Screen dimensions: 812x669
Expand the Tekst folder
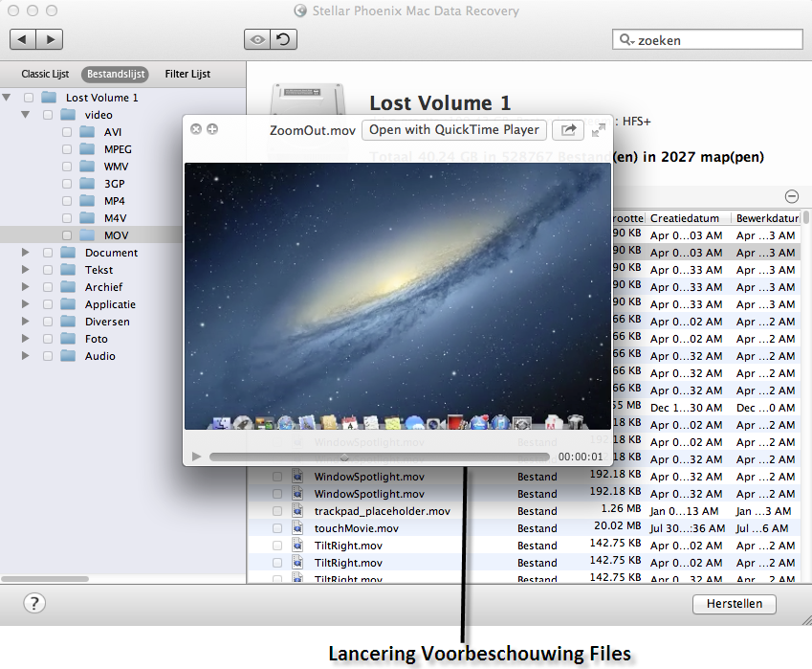(26, 270)
